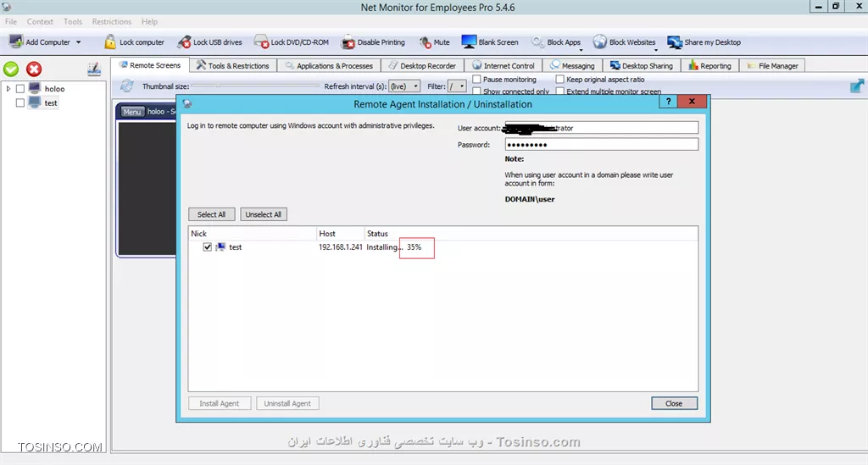Image resolution: width=868 pixels, height=465 pixels.
Task: Click Lock DVD/CD-ROM toolbar icon
Action: point(261,42)
